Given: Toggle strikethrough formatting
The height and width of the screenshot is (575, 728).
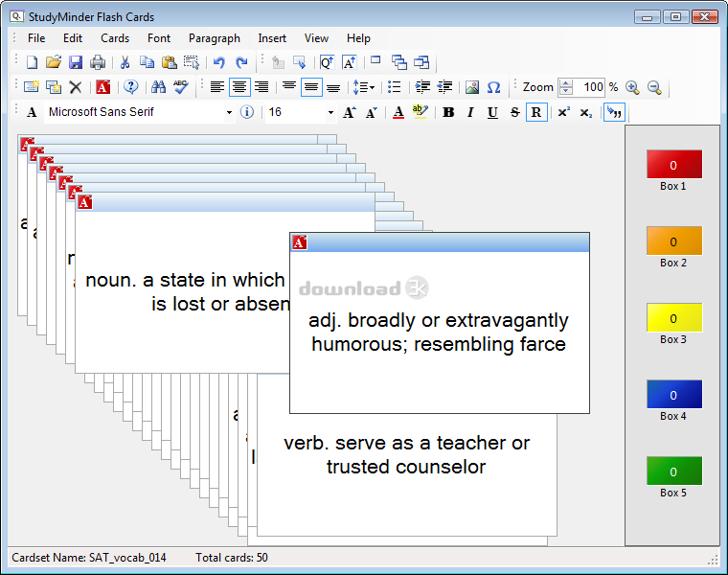Looking at the screenshot, I should coord(515,112).
